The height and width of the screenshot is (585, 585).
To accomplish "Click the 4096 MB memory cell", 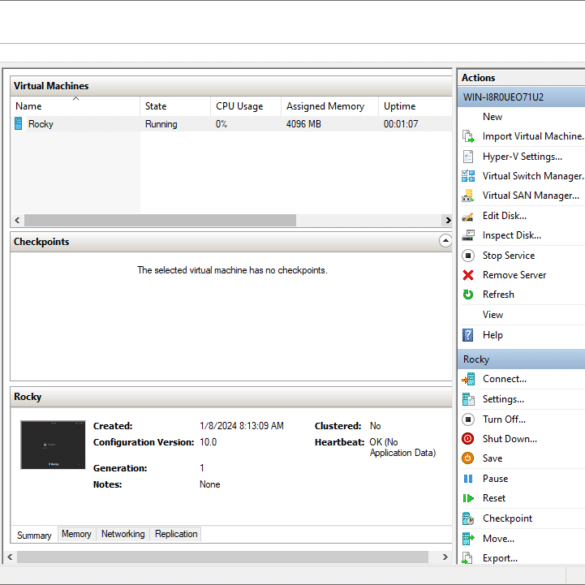I will [x=304, y=124].
